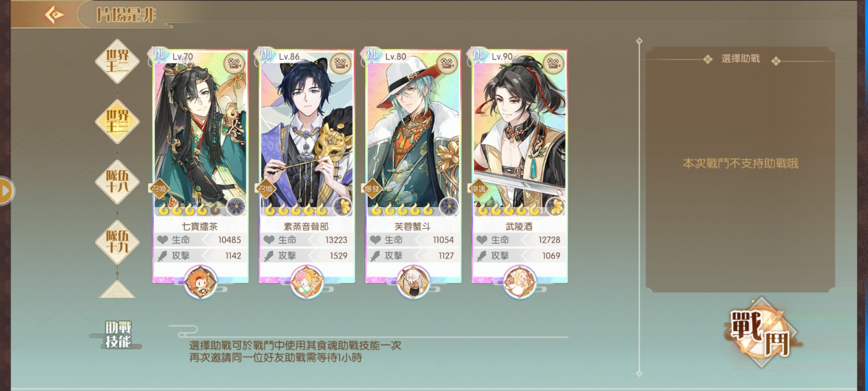This screenshot has height=391, width=868.
Task: Click camera icon on 素蒸音聲部 card
Action: click(341, 64)
